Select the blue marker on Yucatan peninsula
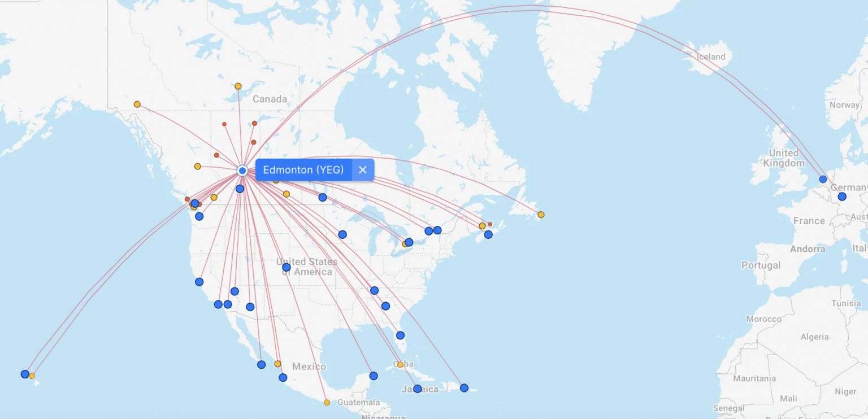 (x=374, y=376)
